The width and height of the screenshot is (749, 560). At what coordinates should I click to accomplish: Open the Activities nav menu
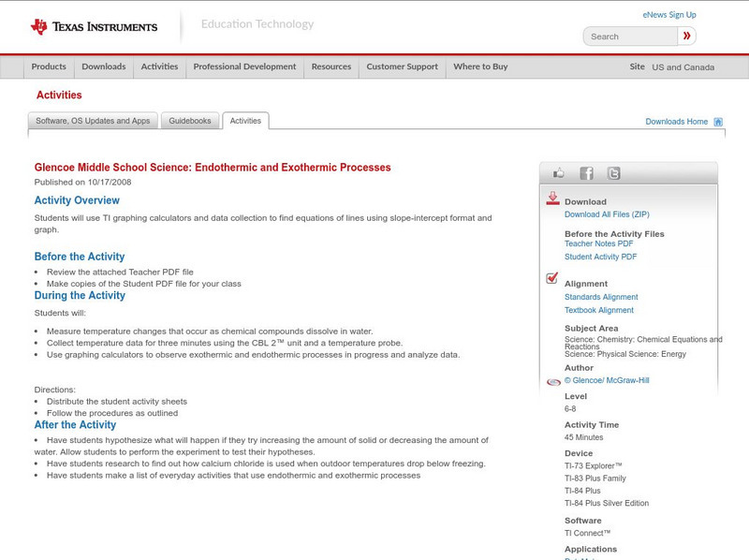[159, 66]
